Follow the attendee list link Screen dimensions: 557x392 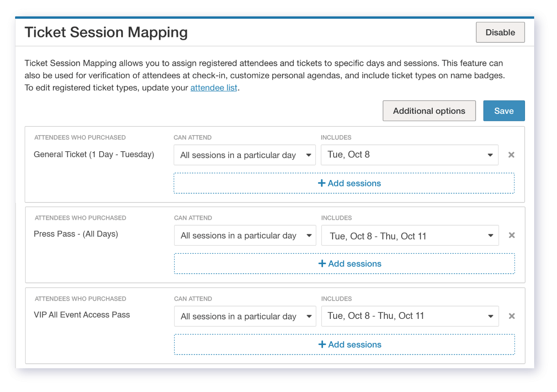[x=214, y=88]
